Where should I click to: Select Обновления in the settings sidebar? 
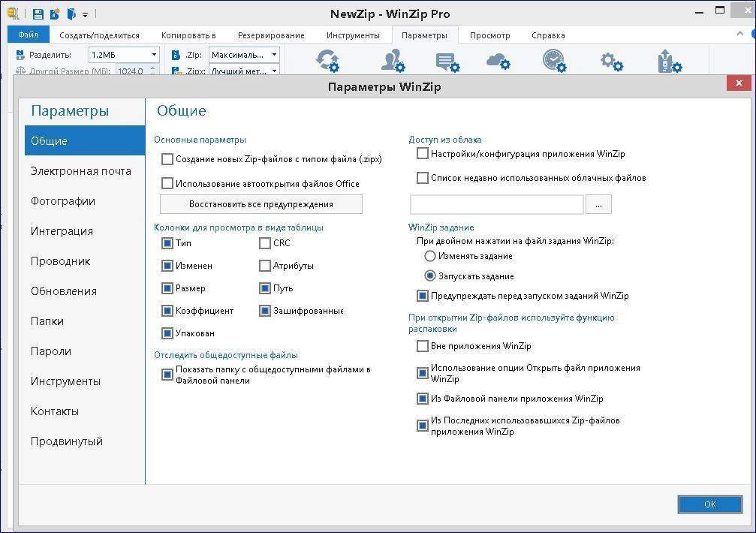pyautogui.click(x=85, y=291)
